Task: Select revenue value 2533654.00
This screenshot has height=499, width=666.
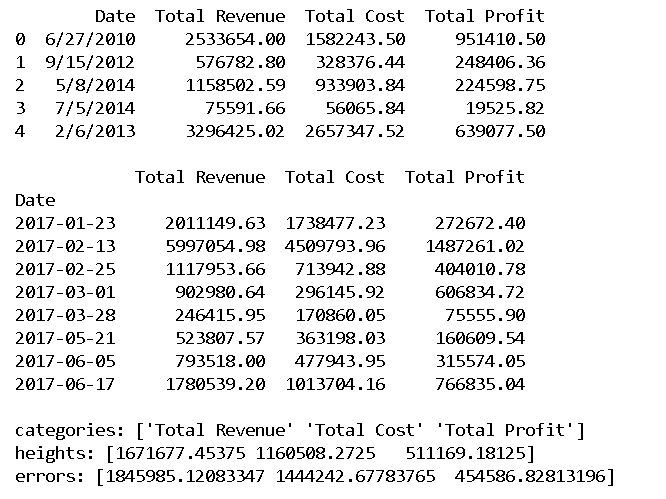Action: 235,39
